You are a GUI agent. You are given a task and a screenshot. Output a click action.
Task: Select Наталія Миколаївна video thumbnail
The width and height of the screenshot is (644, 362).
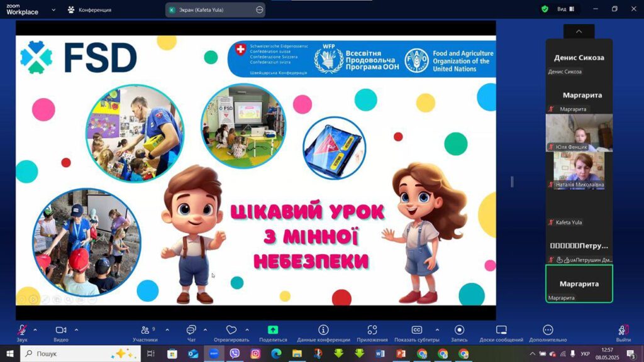pyautogui.click(x=579, y=171)
